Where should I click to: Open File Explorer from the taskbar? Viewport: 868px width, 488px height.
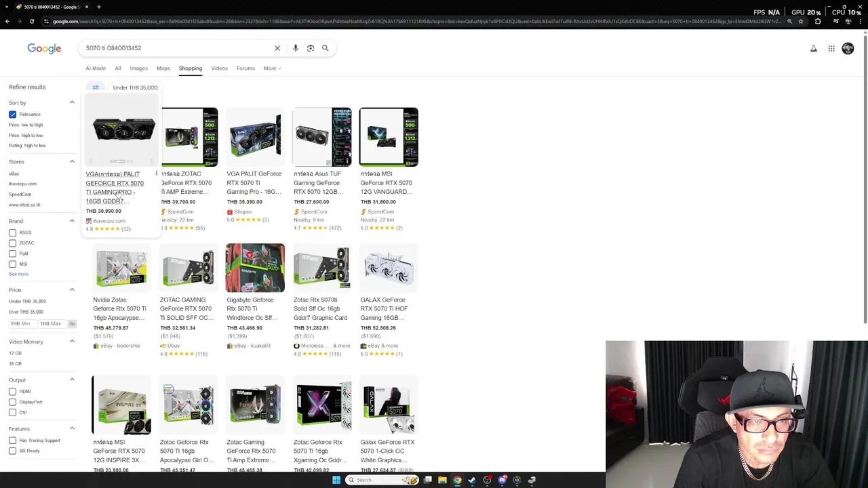442,480
